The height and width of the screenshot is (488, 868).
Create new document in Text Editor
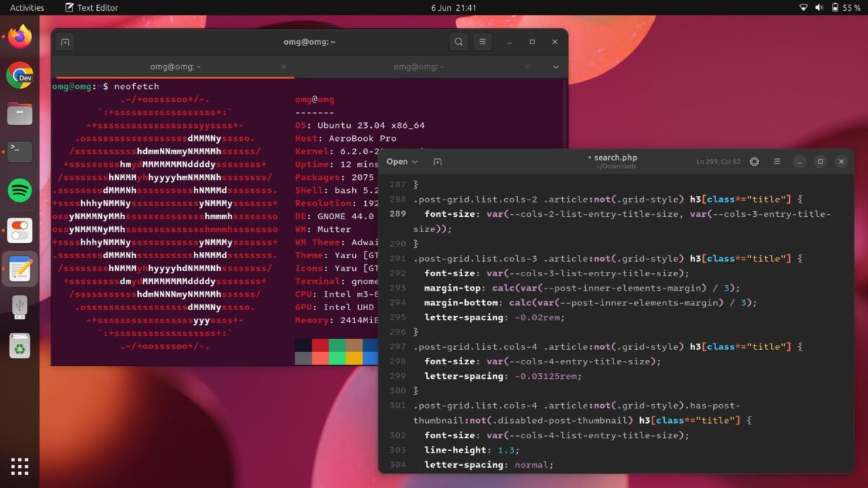(438, 162)
